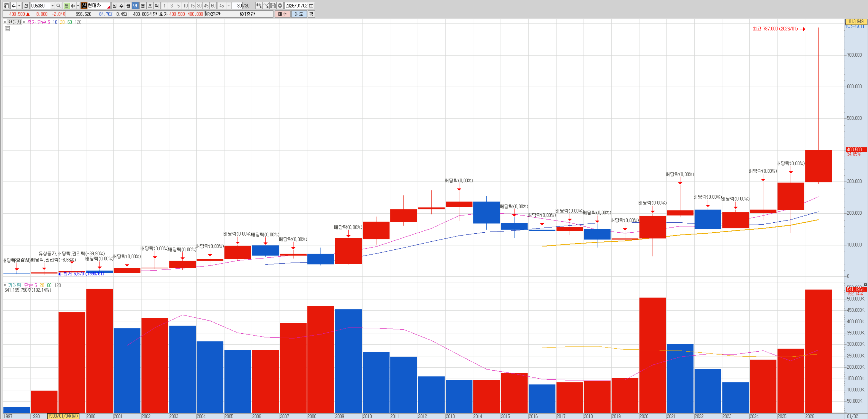Viewport: 868px width, 419px height.
Task: Toggle the green 통 button
Action: (66, 5)
